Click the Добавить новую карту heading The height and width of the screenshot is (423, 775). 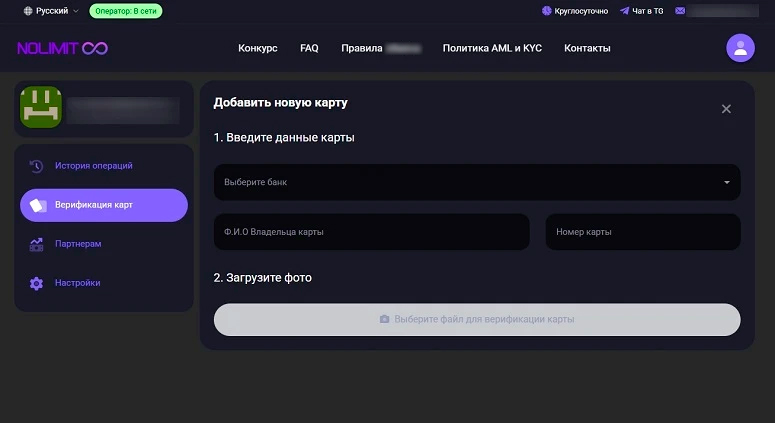[x=280, y=103]
